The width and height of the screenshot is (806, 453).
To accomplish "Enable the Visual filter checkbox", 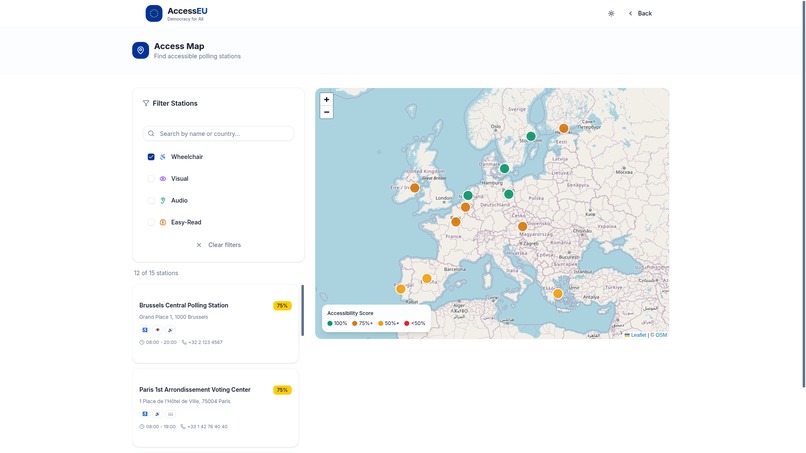I will click(x=151, y=179).
